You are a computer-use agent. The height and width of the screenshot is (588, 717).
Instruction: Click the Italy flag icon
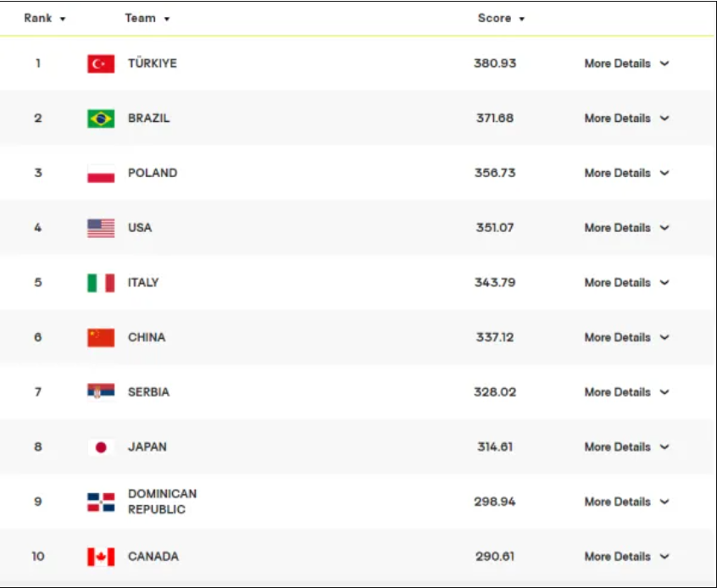coord(101,283)
